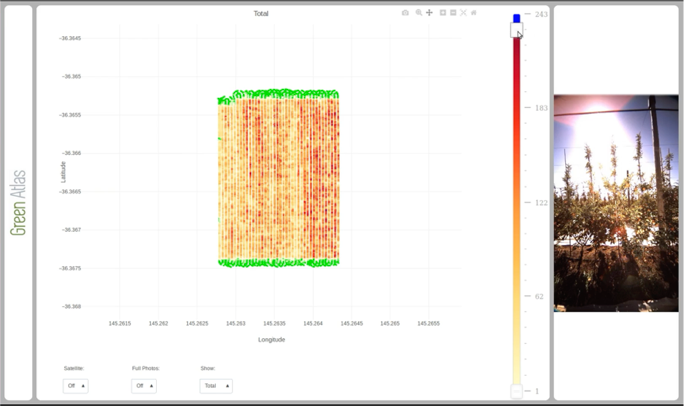This screenshot has width=684, height=406.
Task: Click the upper handle of the color range slider
Action: [516, 30]
